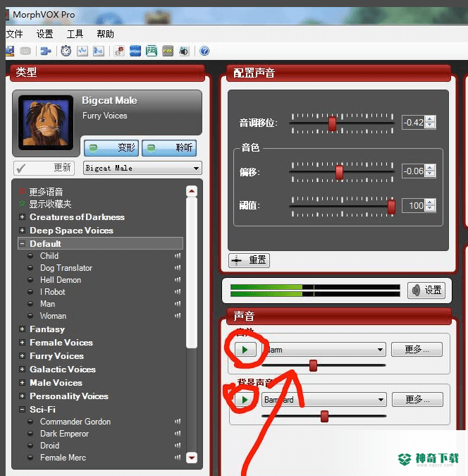Image resolution: width=468 pixels, height=476 pixels.
Task: Click the 更新 update button
Action: coord(44,168)
